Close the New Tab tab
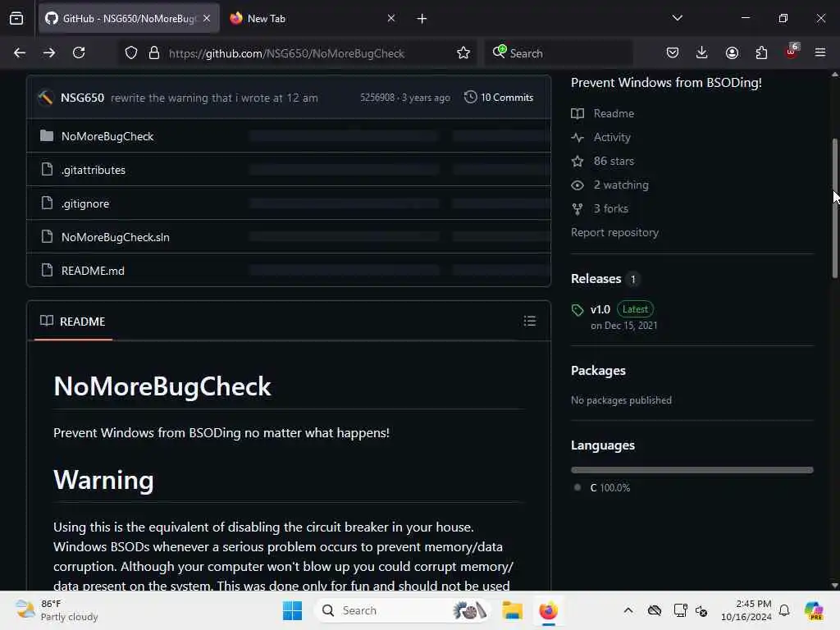The height and width of the screenshot is (630, 840). coord(391,18)
